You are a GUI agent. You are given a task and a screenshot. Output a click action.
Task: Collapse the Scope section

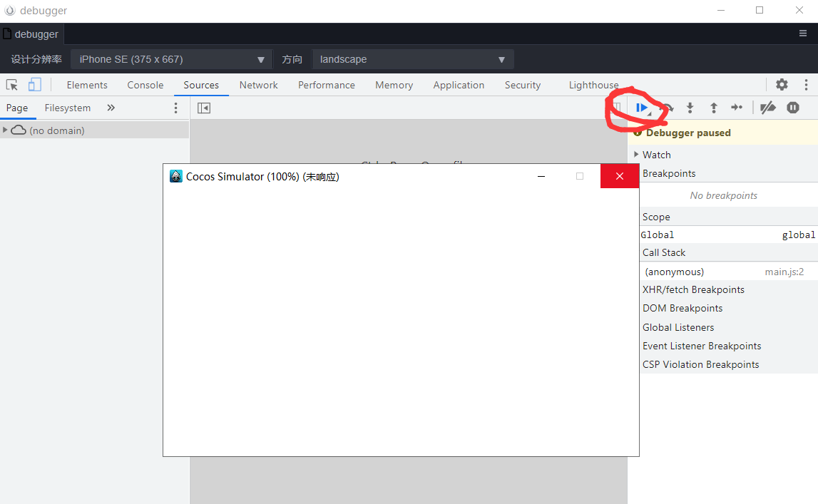pos(656,217)
